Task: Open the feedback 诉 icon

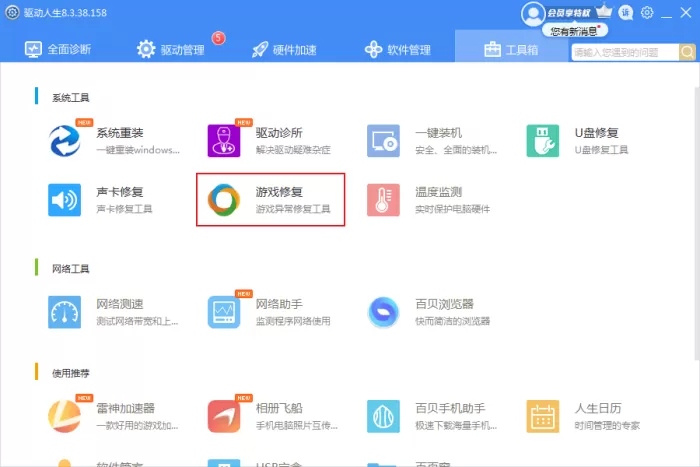Action: point(626,13)
